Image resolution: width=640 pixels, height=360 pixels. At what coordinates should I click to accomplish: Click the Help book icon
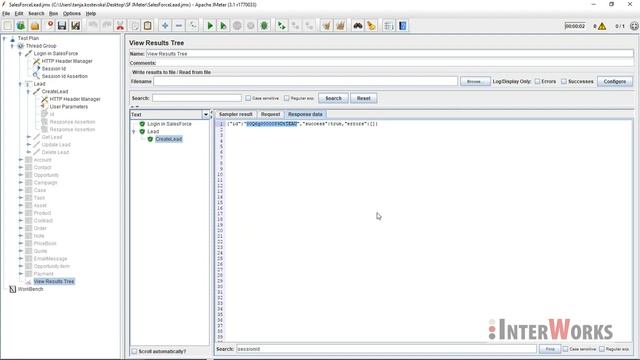402,26
